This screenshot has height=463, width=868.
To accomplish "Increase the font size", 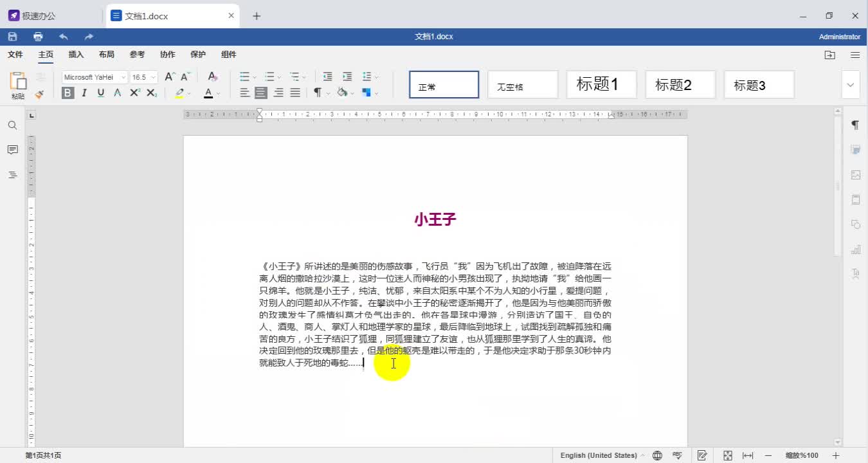I will click(168, 75).
